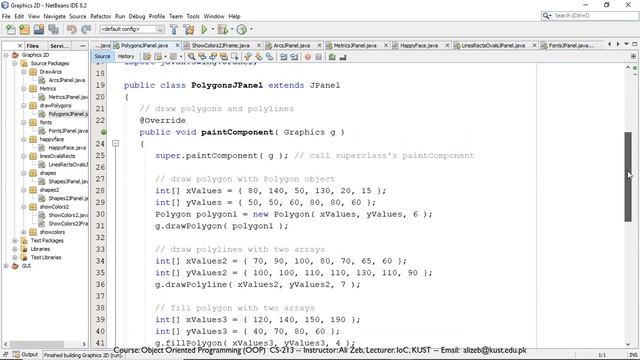Image resolution: width=640 pixels, height=360 pixels.
Task: Build Project hammer icon
Action: click(174, 29)
